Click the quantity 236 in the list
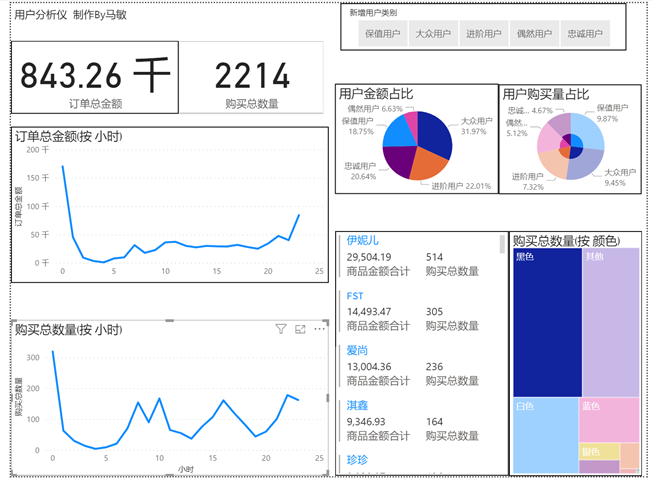Screen dimensions: 652x478 434,367
